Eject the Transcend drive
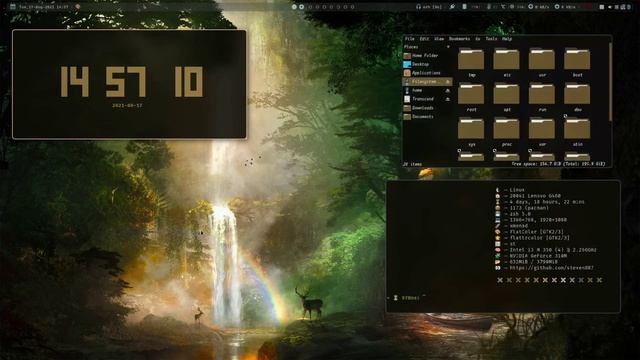The width and height of the screenshot is (640, 360). [448, 99]
